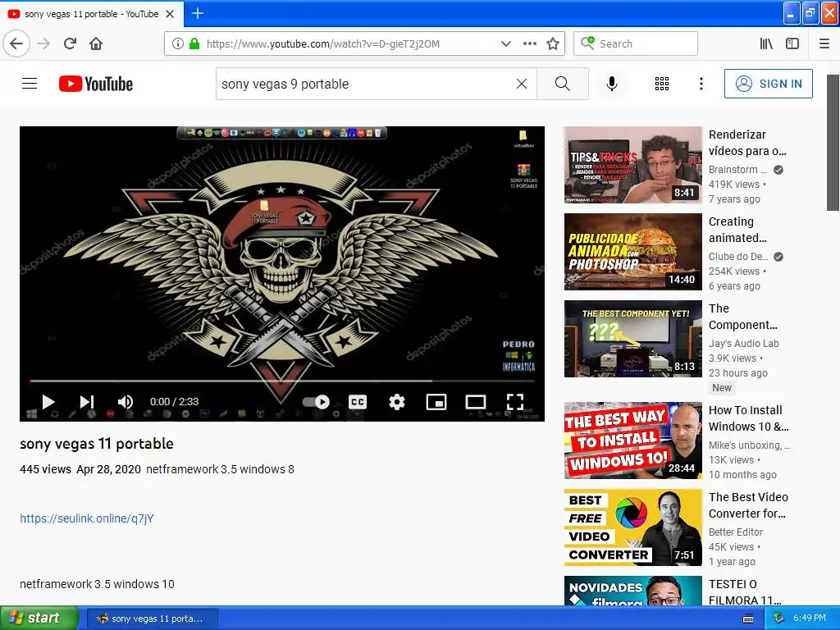The width and height of the screenshot is (840, 630).
Task: Click the taskbar keyboard tray icon
Action: pyautogui.click(x=748, y=619)
